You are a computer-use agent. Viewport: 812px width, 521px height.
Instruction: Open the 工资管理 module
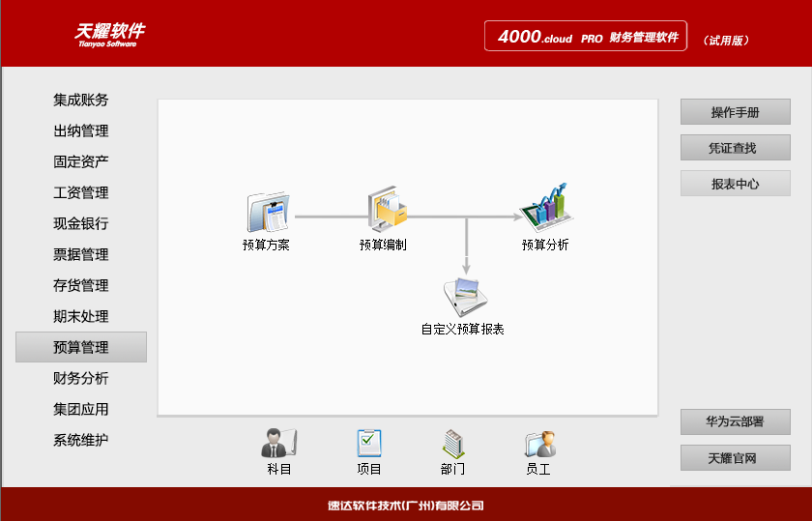[81, 192]
